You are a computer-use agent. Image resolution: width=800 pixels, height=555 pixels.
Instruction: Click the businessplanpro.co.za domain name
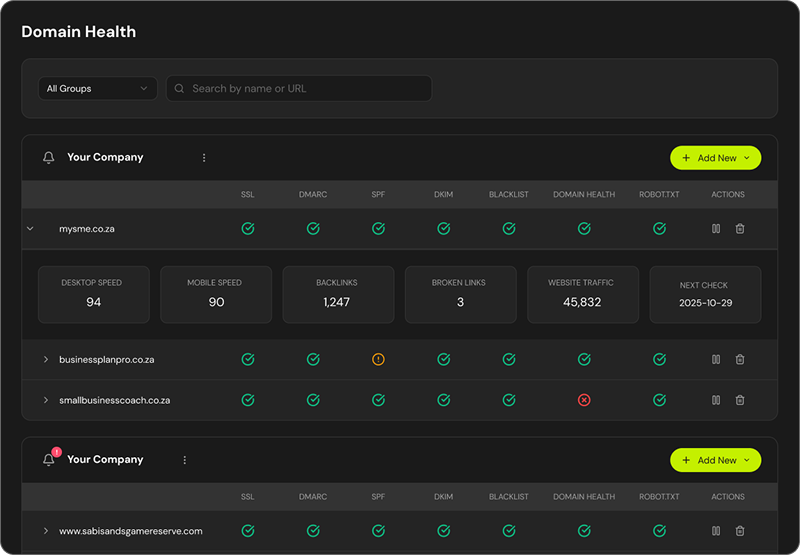[x=107, y=360]
